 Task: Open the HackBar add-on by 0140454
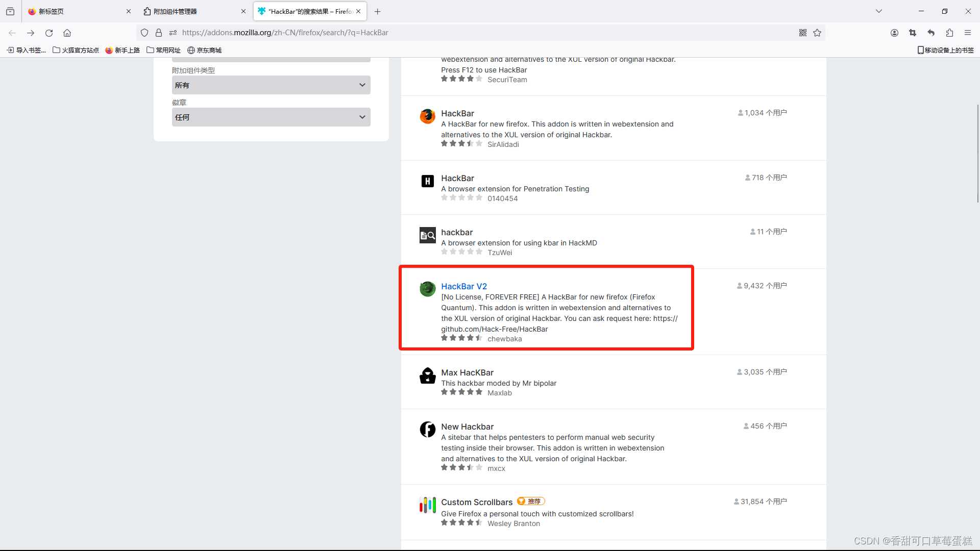(457, 178)
